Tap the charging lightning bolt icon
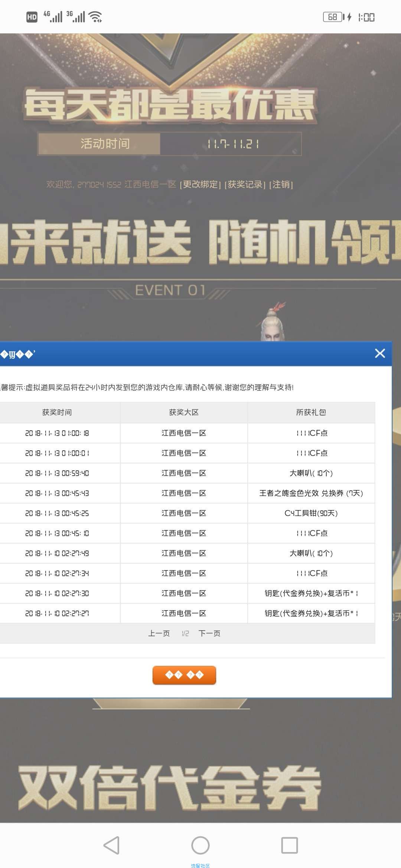Screen dimensions: 401x868 tap(349, 17)
